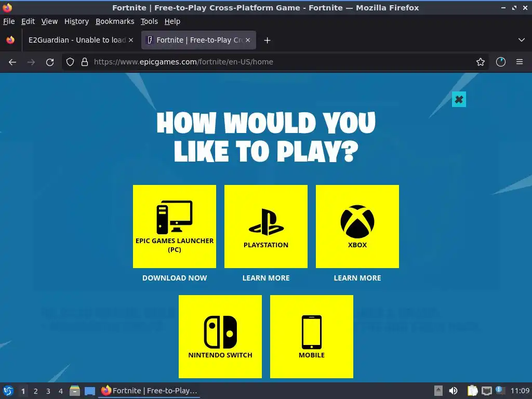
Task: Click the removable media eject tray icon
Action: (438, 391)
